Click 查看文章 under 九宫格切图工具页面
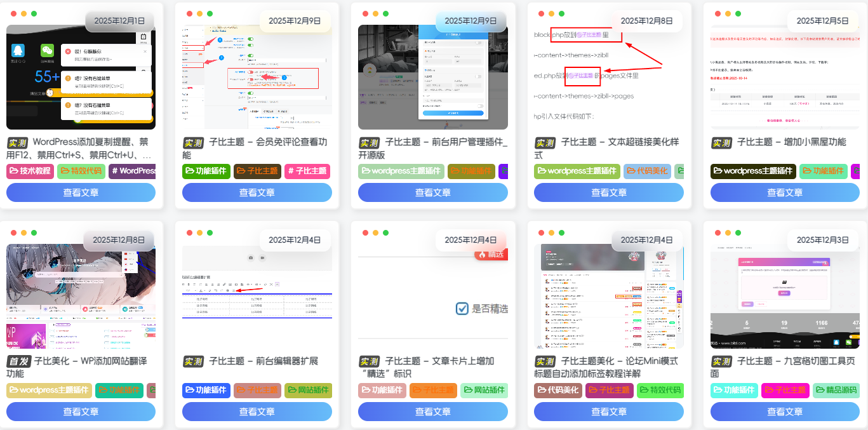This screenshot has width=868, height=430. coord(785,411)
